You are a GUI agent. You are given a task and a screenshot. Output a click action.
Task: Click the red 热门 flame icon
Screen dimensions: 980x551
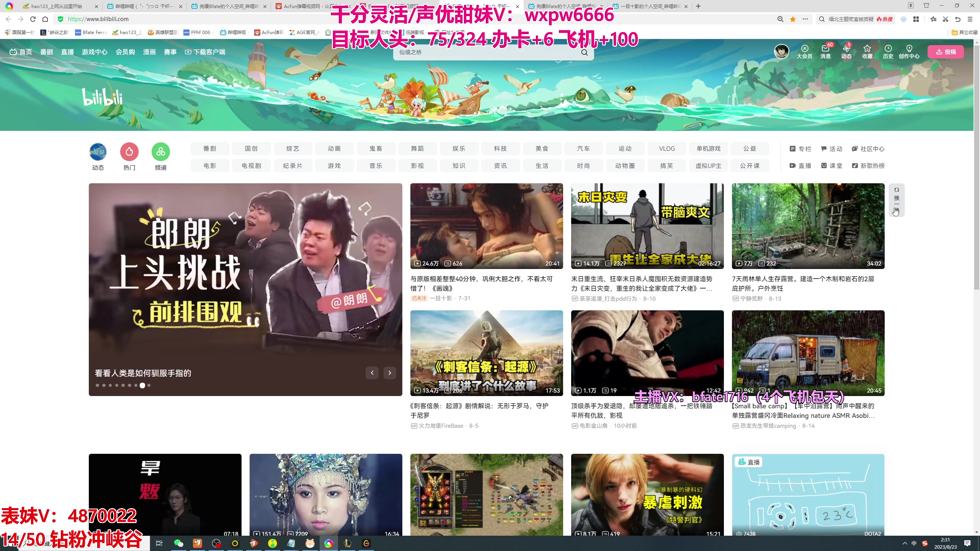pos(129,152)
